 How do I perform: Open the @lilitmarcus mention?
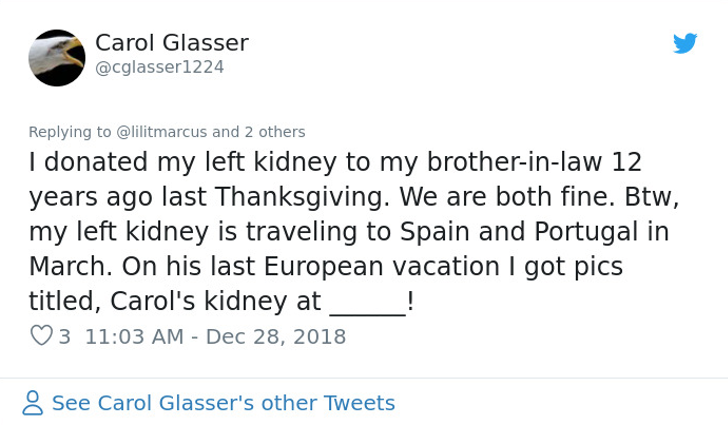click(x=161, y=132)
